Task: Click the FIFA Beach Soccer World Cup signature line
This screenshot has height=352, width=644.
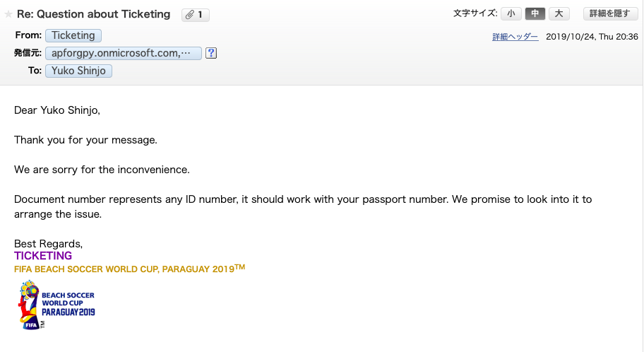Action: pyautogui.click(x=129, y=269)
